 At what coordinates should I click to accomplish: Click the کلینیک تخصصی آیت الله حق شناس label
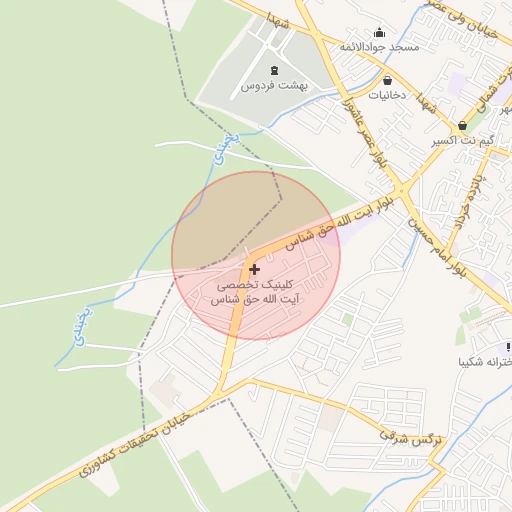point(255,292)
